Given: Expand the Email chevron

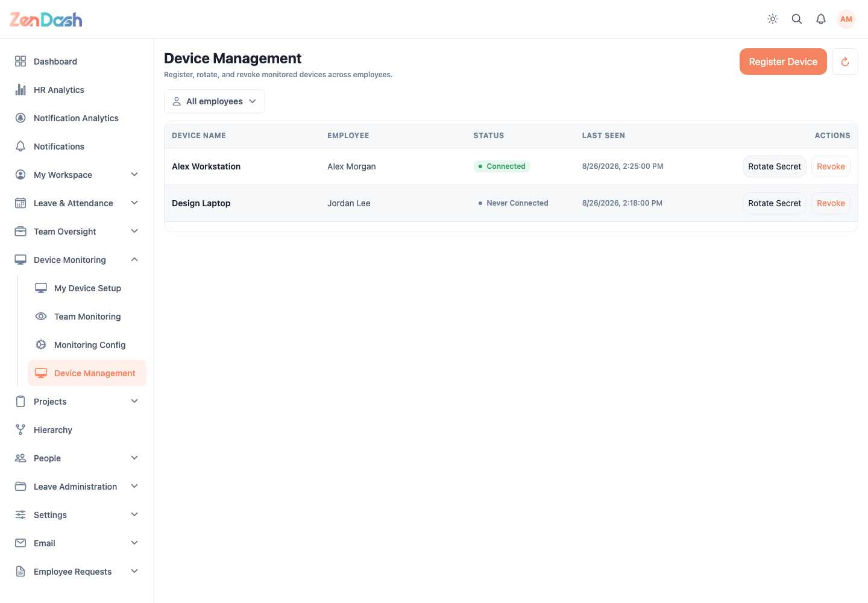Looking at the screenshot, I should point(134,543).
